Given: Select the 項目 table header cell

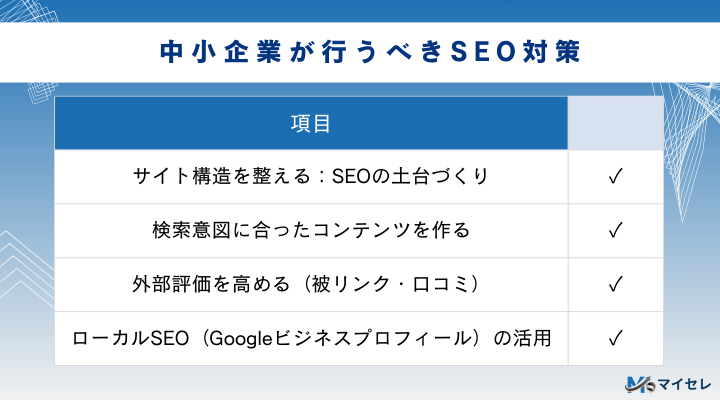Looking at the screenshot, I should point(311,124).
